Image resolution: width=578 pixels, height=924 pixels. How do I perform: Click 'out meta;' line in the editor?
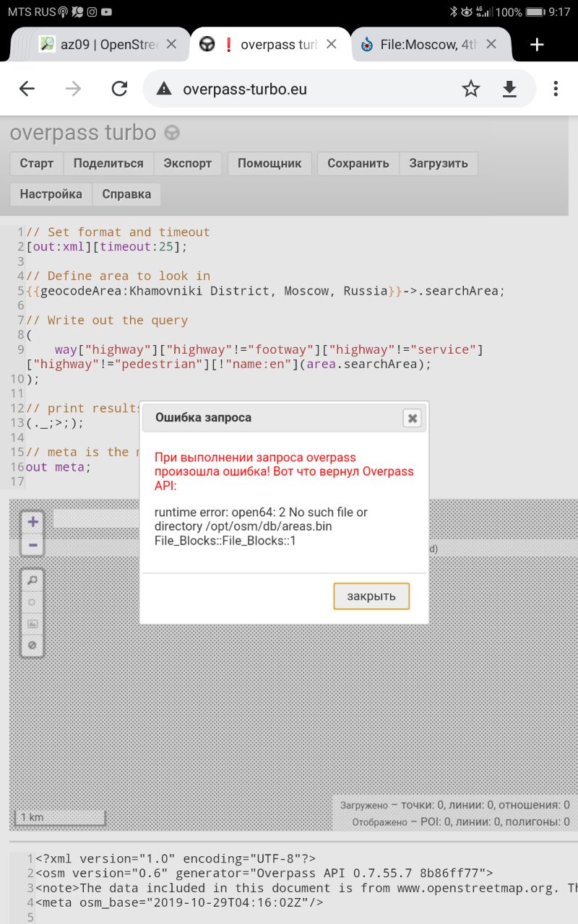(x=59, y=467)
